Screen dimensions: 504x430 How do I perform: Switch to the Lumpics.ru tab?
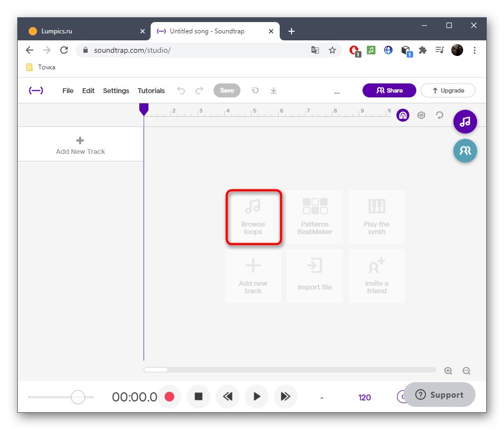83,31
